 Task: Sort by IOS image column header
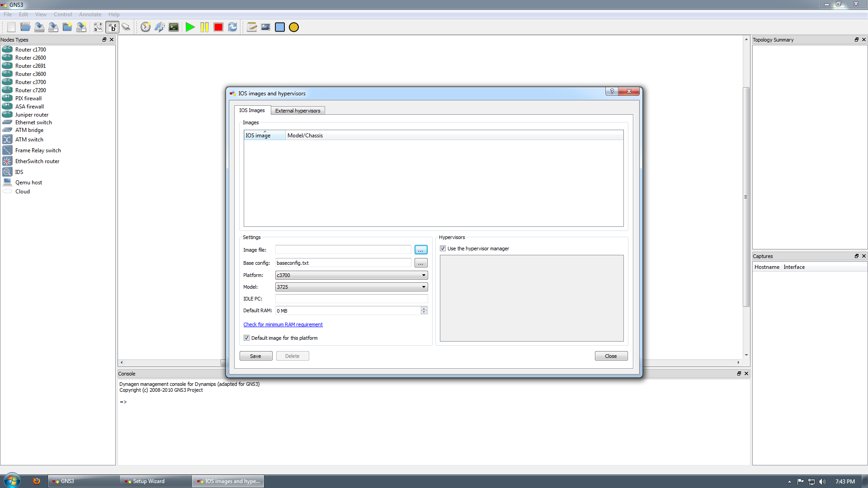(x=264, y=136)
